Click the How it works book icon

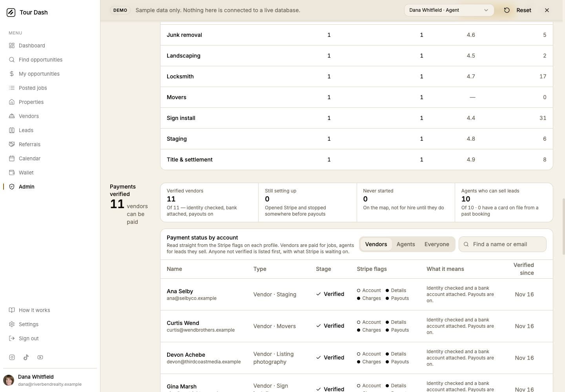pyautogui.click(x=12, y=310)
